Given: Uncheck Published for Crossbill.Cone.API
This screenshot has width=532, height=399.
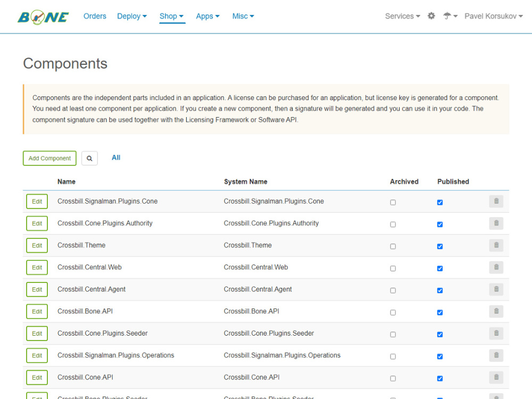Looking at the screenshot, I should pos(440,379).
